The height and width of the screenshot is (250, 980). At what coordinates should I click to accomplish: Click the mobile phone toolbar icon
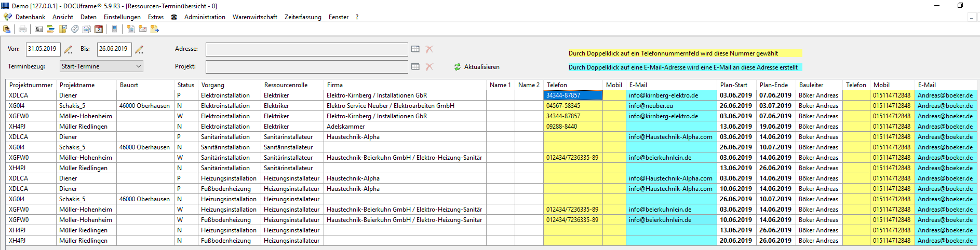114,29
